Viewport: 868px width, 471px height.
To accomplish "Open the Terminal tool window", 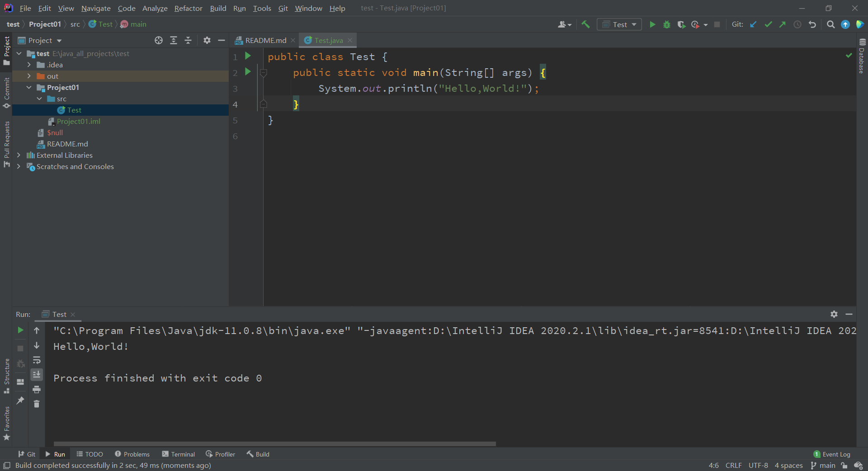I will 179,454.
